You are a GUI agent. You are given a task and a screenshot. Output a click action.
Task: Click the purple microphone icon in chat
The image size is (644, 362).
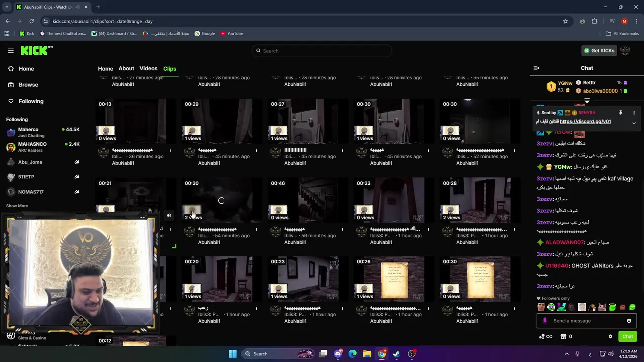545,321
